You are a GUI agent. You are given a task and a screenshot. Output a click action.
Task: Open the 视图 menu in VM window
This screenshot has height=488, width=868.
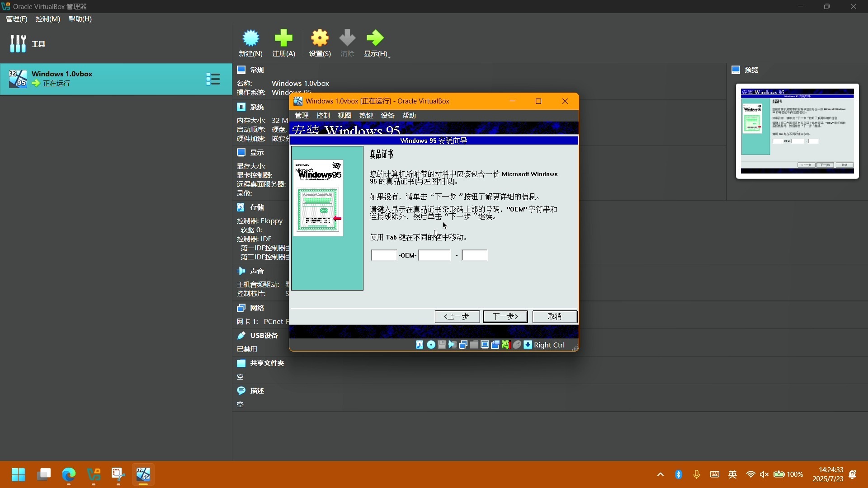click(344, 116)
